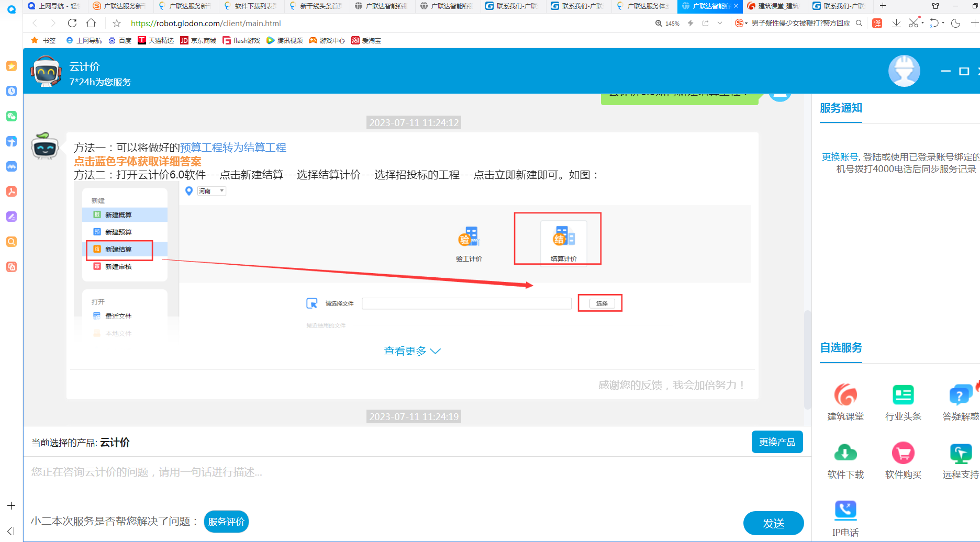Open 行业头条 service icon
This screenshot has width=980, height=542.
[x=903, y=402]
